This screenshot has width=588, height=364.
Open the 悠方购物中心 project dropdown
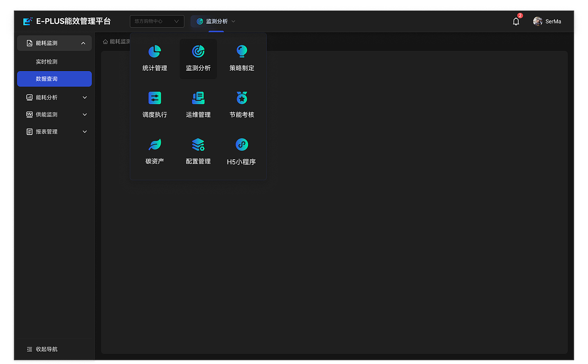pyautogui.click(x=157, y=21)
